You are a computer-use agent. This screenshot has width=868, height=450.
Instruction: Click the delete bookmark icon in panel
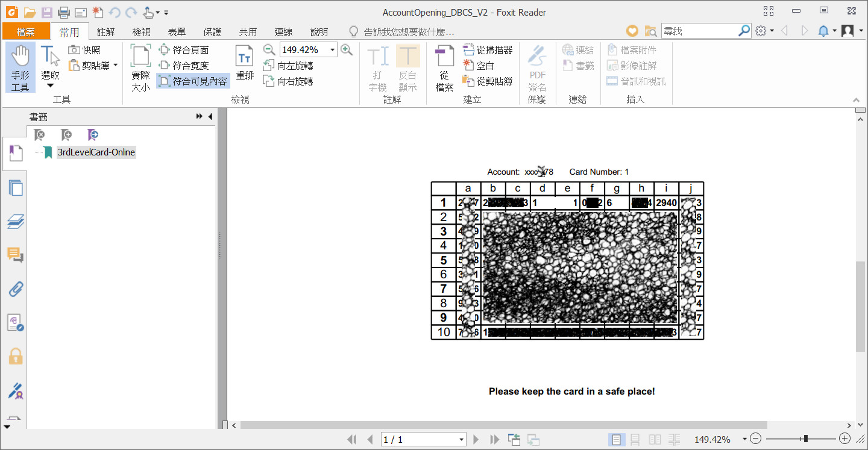tap(39, 134)
